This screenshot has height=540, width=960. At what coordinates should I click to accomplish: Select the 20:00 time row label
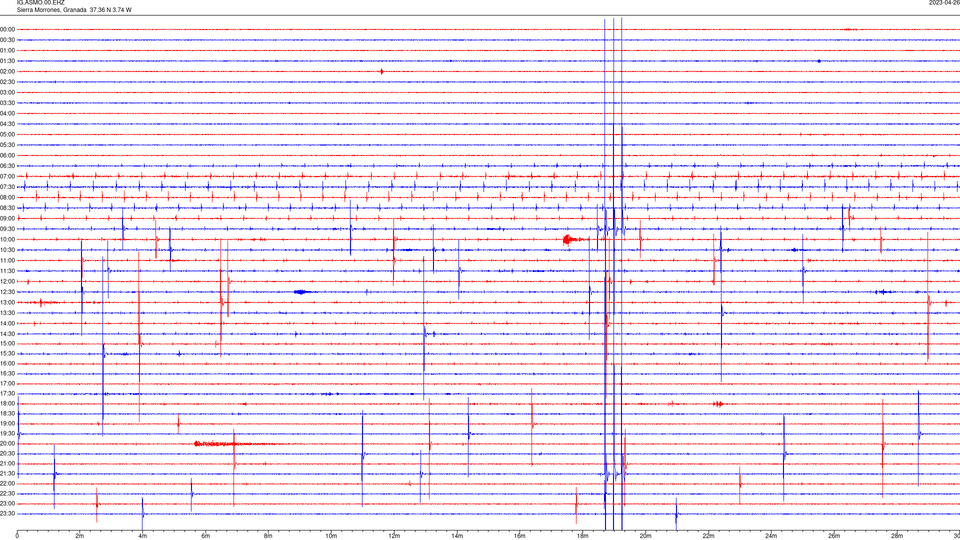click(x=8, y=443)
